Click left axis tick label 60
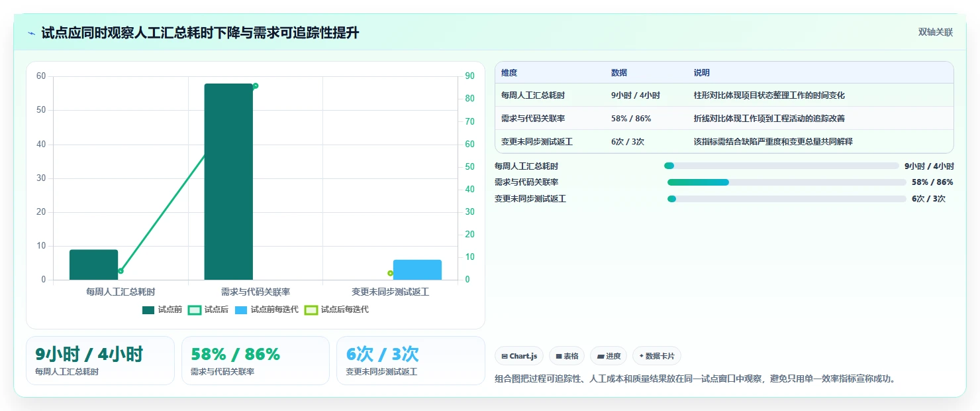The image size is (980, 411). 41,76
